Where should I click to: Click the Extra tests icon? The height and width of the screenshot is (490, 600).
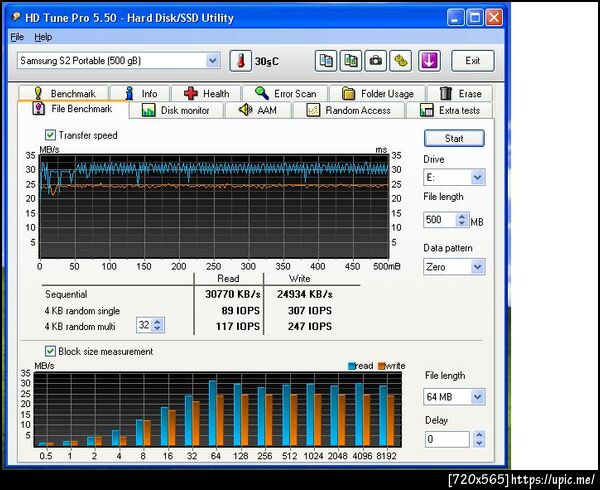pyautogui.click(x=427, y=110)
